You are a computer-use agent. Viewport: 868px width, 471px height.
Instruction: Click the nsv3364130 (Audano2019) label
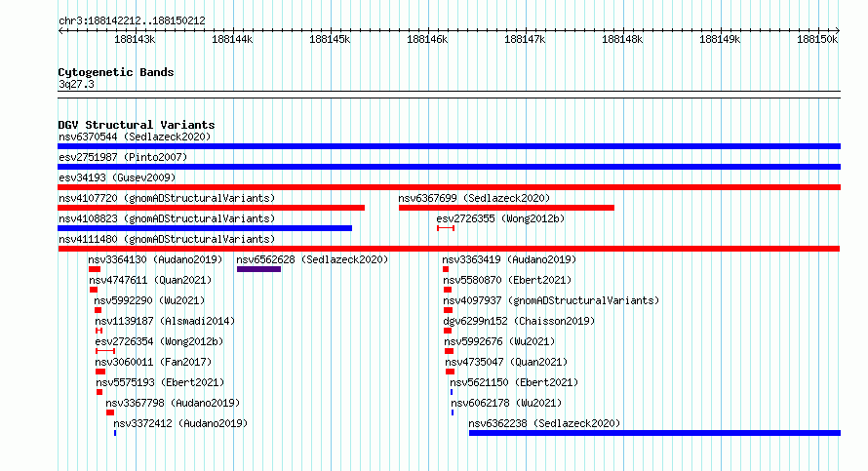pos(155,259)
